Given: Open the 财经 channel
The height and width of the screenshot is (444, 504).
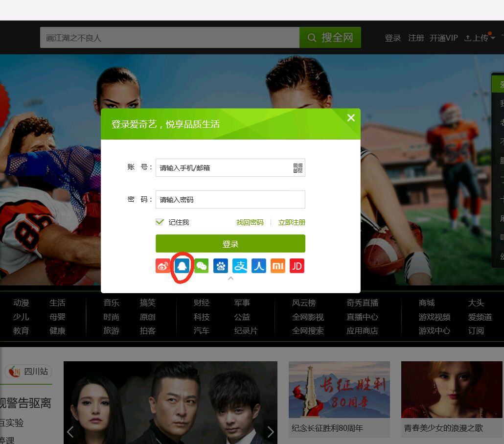Looking at the screenshot, I should [202, 303].
